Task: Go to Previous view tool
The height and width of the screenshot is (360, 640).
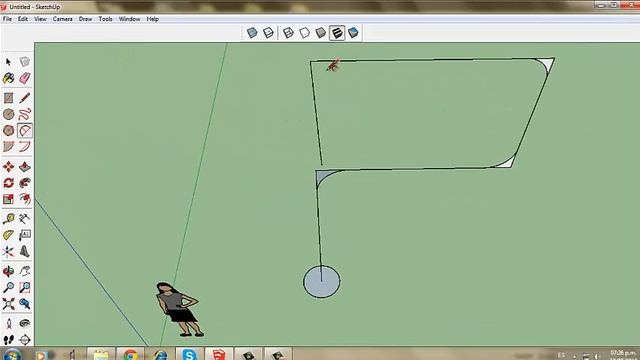Action: 24,304
